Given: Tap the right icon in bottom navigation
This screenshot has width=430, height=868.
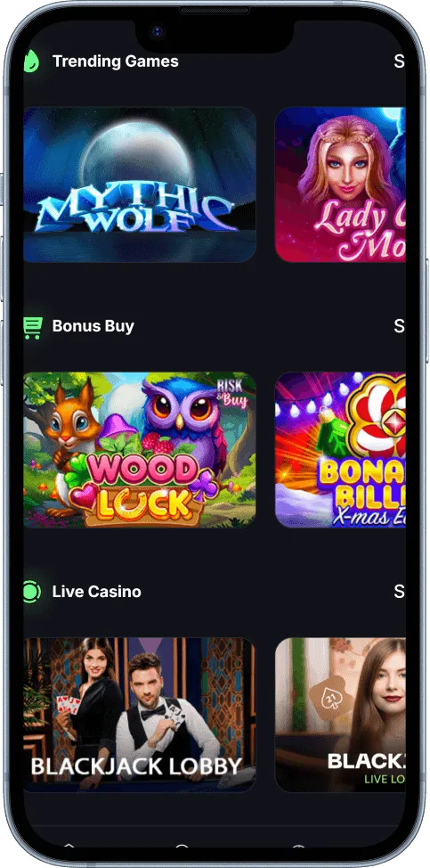Looking at the screenshot, I should 298,847.
